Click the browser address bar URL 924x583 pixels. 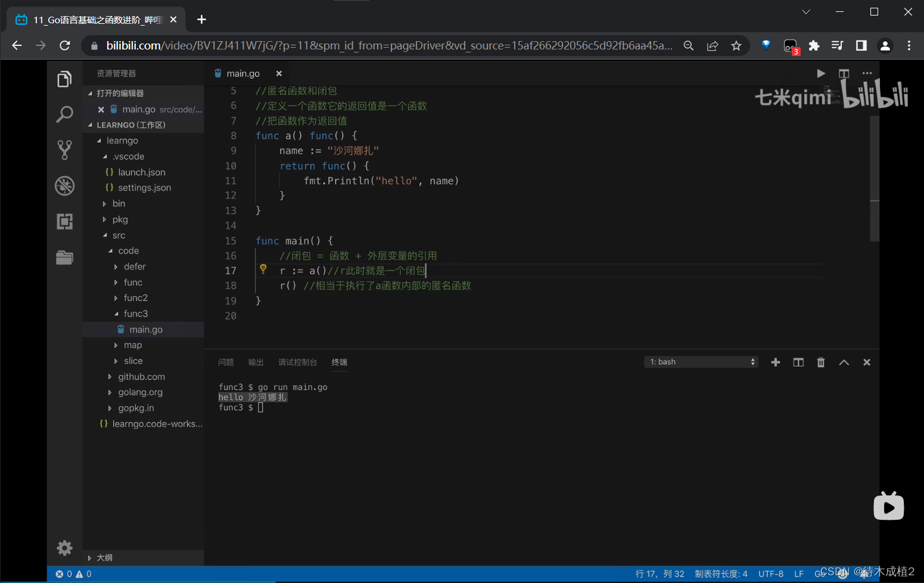(389, 45)
